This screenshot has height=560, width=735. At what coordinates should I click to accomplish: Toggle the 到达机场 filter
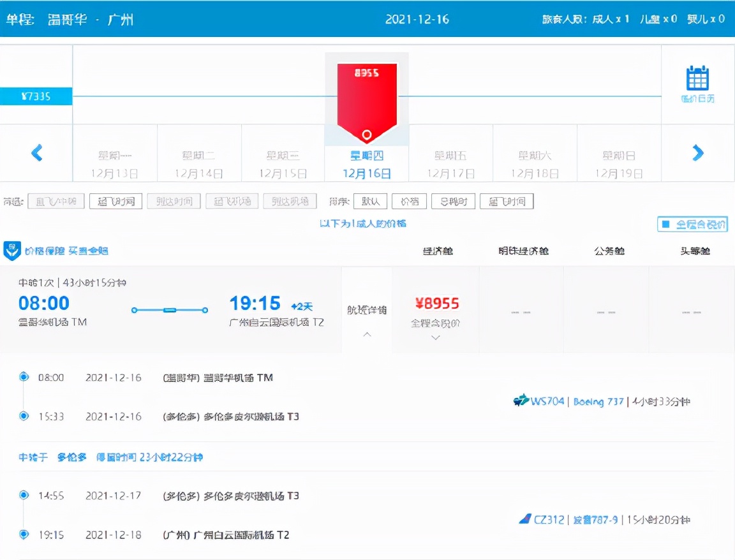point(289,201)
